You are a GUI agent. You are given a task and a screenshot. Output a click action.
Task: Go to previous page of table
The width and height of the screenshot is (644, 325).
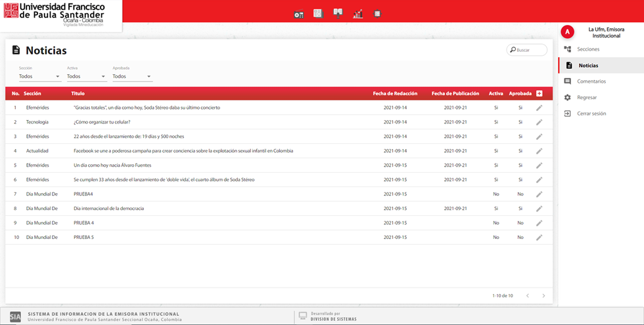pos(527,296)
